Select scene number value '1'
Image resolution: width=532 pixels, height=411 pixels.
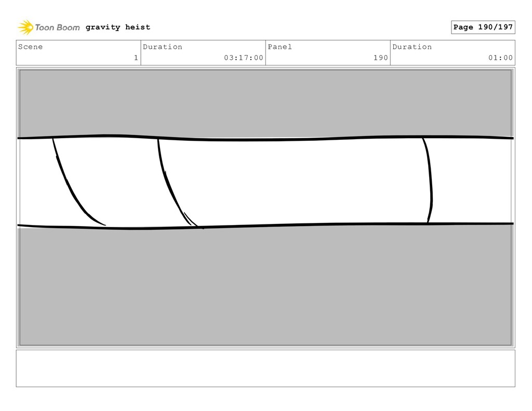(136, 58)
